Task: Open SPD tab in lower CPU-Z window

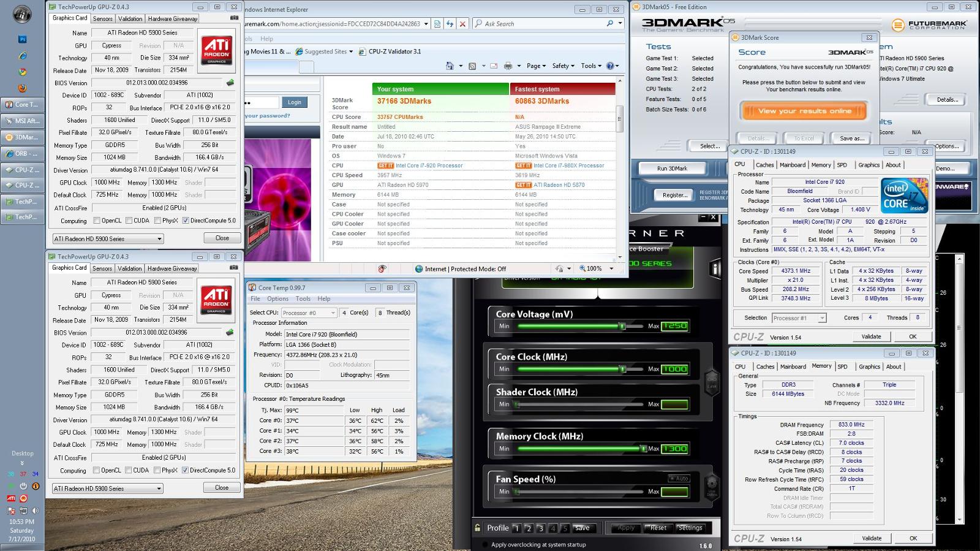Action: (842, 367)
